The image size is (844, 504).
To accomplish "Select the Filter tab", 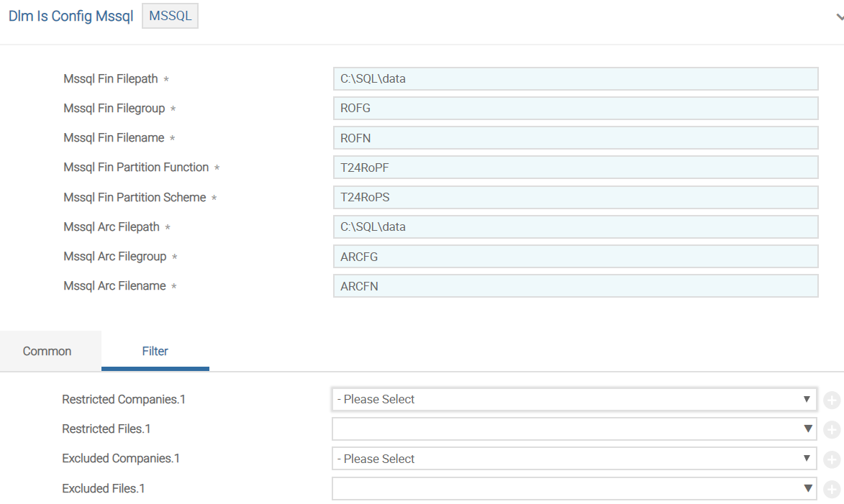I will coord(155,352).
